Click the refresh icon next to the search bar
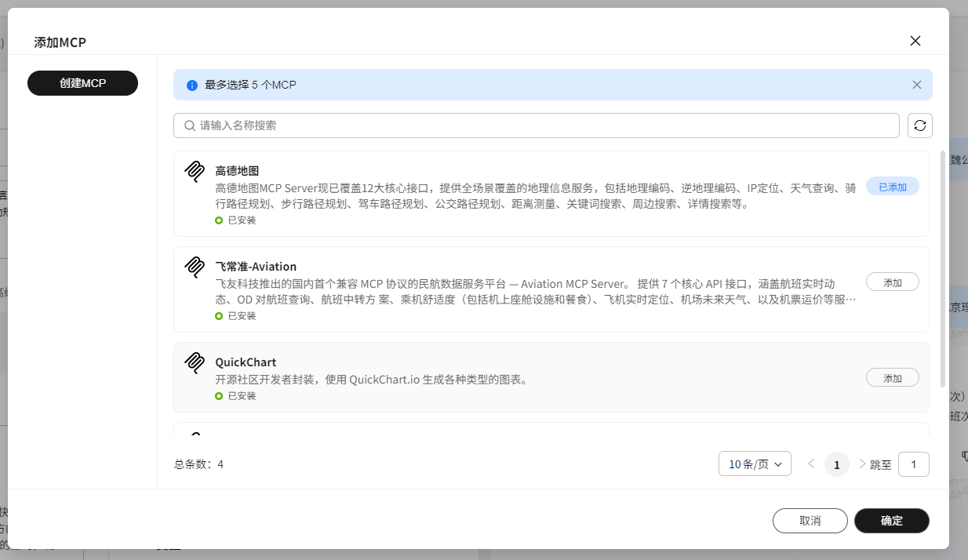The image size is (968, 560). point(919,125)
